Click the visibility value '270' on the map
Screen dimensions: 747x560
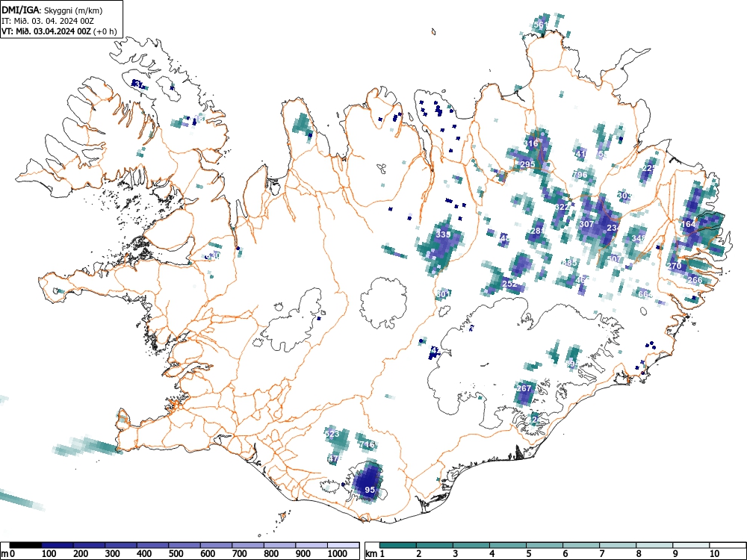[674, 266]
